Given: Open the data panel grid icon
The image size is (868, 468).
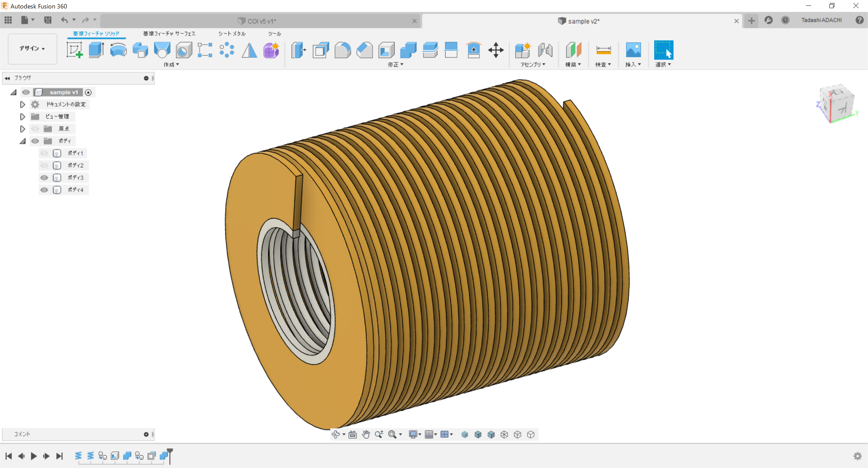Looking at the screenshot, I should (8, 20).
